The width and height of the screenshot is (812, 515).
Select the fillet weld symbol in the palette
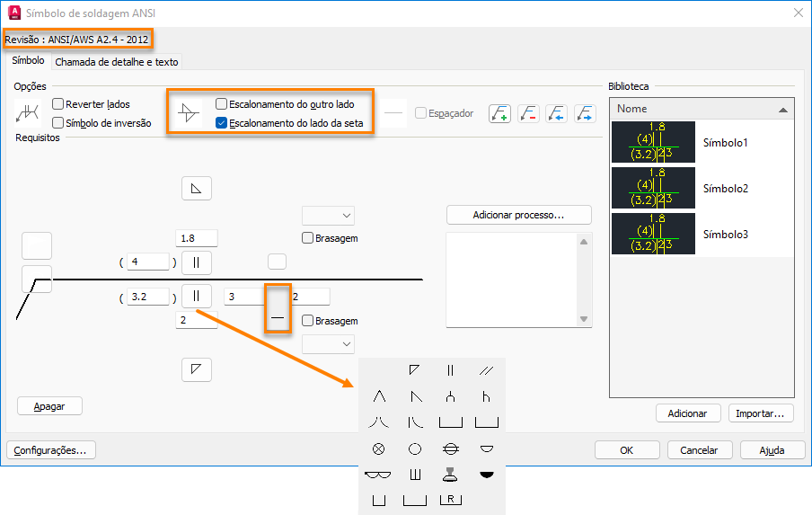tap(414, 370)
